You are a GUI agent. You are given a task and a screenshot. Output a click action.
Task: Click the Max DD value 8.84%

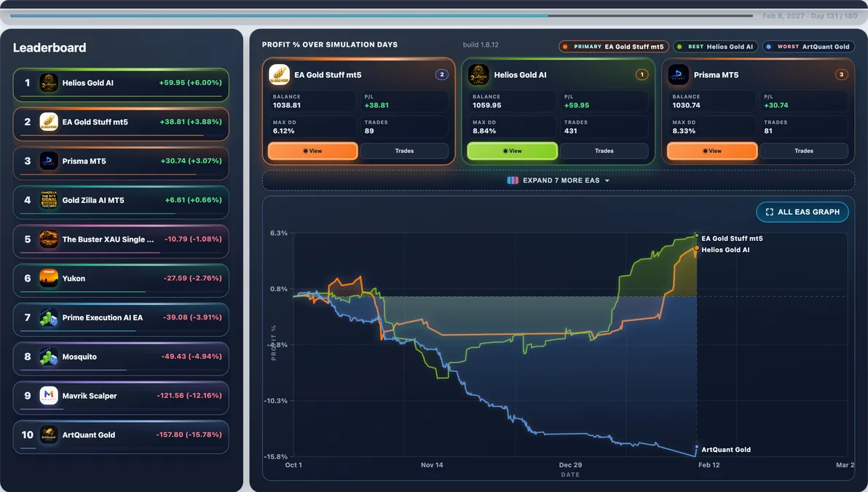484,131
